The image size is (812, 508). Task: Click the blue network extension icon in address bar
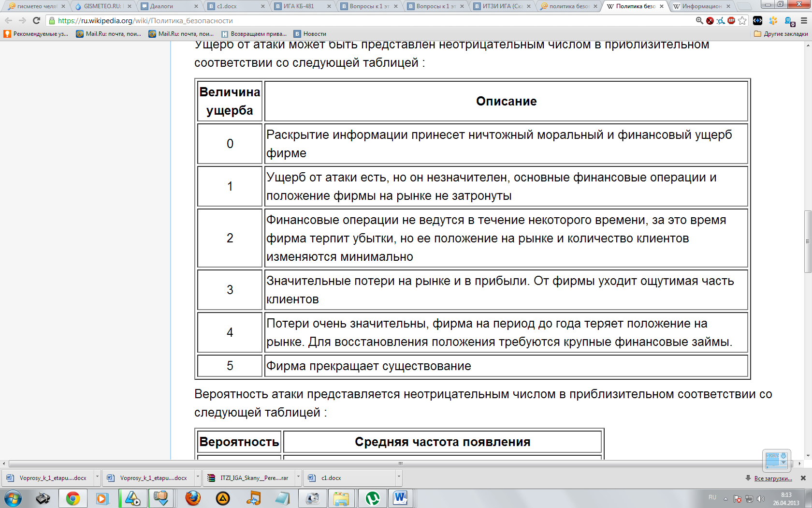pos(721,21)
